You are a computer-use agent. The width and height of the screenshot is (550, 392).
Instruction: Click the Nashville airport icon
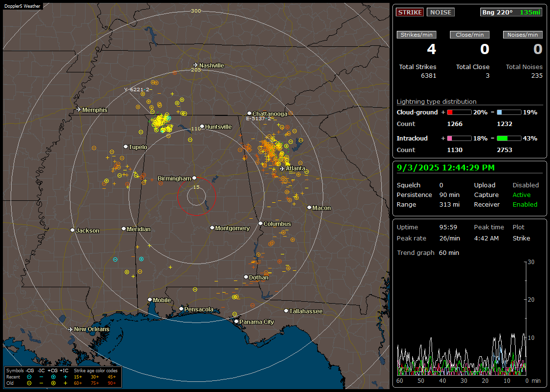[x=195, y=65]
